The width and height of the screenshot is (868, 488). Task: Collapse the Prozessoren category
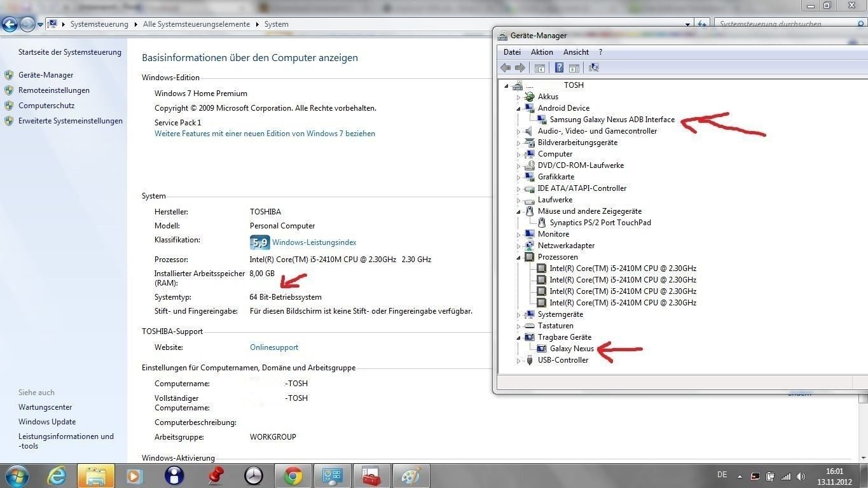point(519,258)
